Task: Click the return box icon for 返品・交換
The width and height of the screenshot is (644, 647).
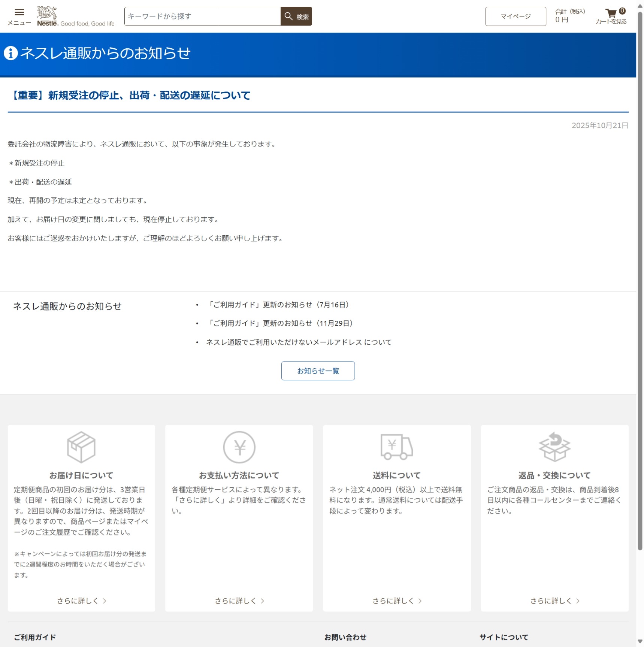Action: pyautogui.click(x=554, y=447)
